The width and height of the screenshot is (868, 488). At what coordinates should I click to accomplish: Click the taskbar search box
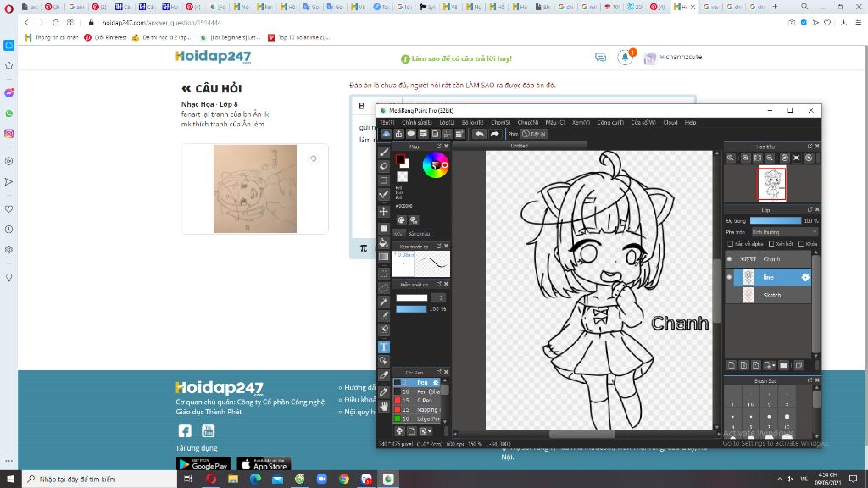[x=100, y=479]
